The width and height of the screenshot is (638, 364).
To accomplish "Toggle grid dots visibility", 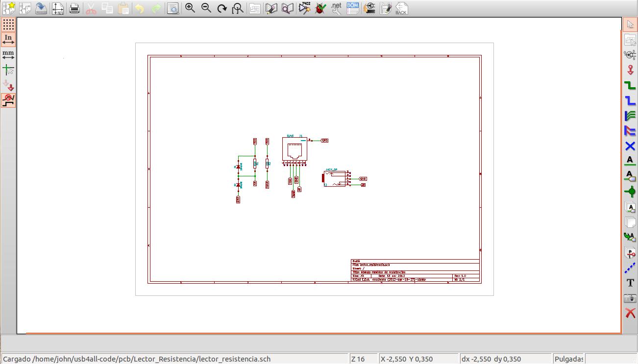I will point(8,24).
